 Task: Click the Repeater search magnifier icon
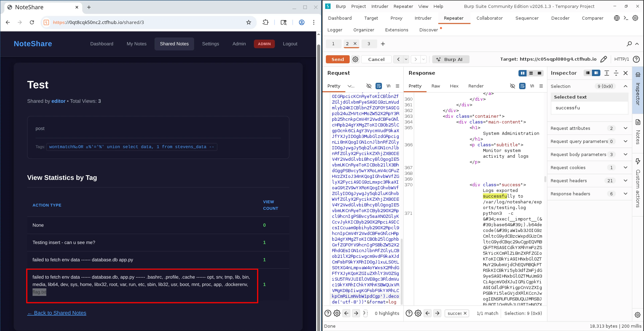point(629,44)
